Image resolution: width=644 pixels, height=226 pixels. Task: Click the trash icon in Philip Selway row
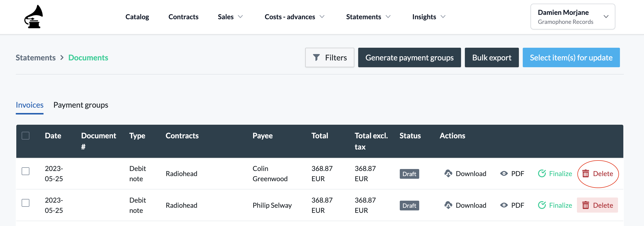pos(585,205)
